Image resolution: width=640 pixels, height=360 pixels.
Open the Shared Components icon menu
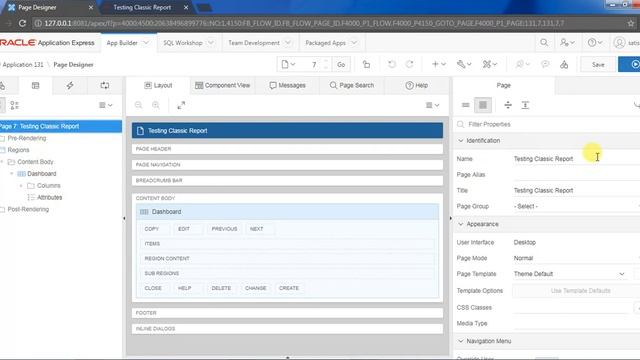(x=489, y=64)
